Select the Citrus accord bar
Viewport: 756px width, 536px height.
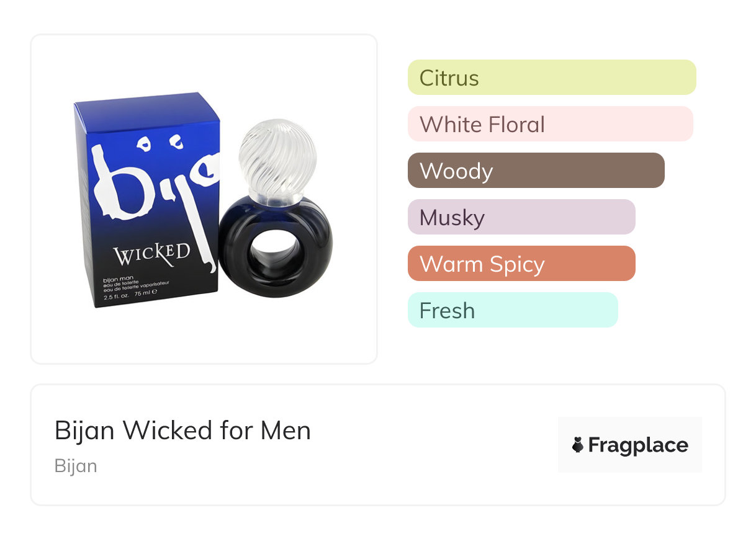(552, 78)
